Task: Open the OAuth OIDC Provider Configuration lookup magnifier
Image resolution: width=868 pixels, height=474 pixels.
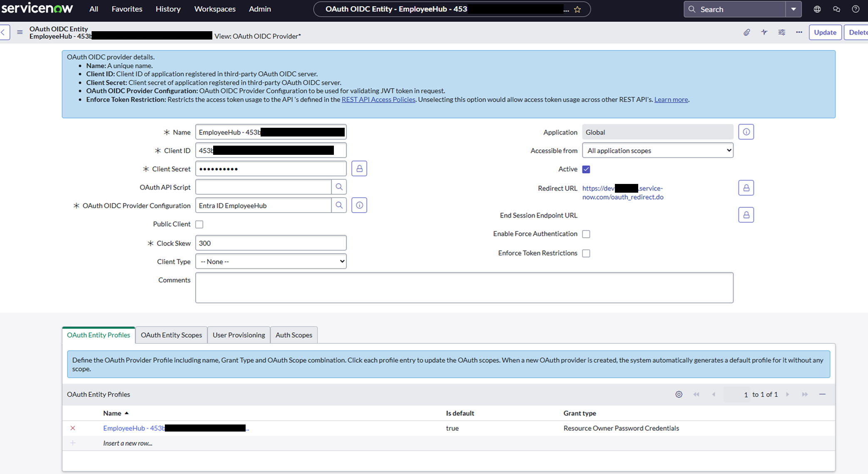Action: 339,205
